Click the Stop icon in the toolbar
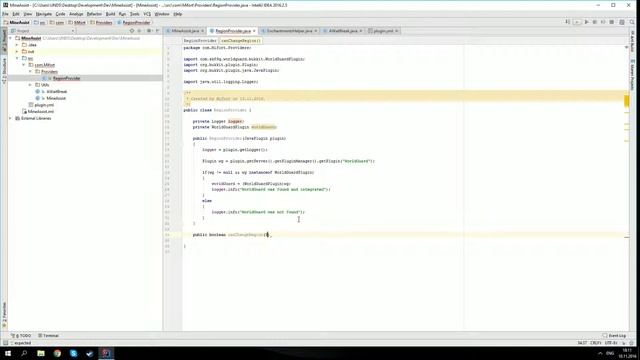This screenshot has width=640, height=360. tap(611, 22)
